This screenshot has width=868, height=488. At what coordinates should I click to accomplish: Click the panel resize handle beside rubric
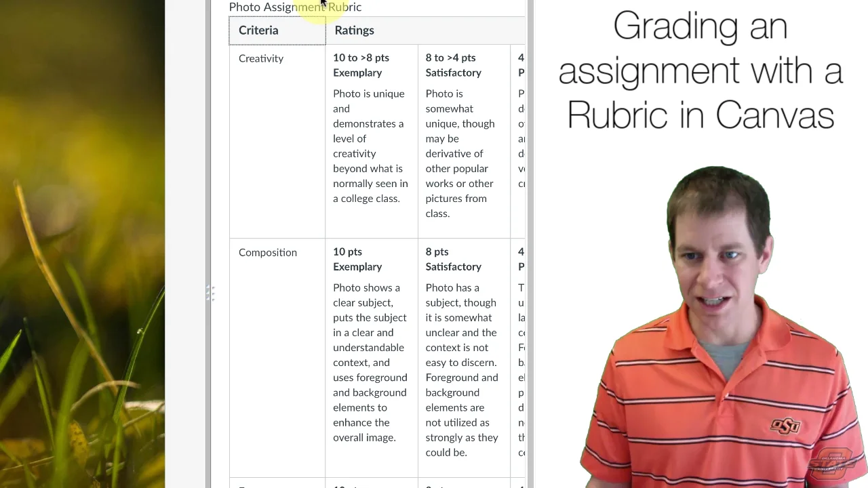coord(210,293)
